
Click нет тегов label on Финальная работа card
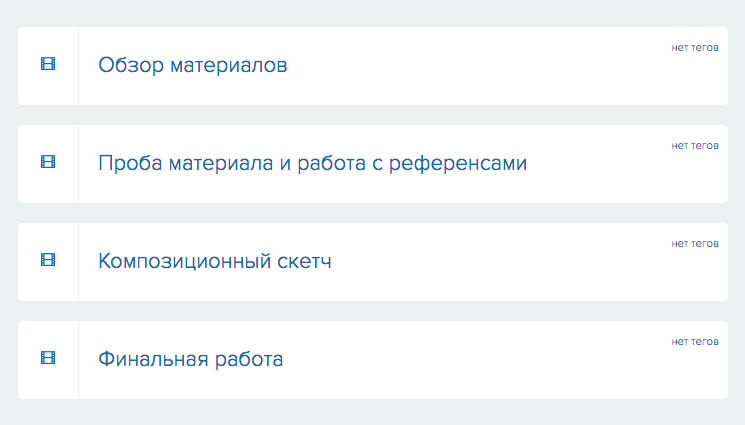tap(695, 341)
